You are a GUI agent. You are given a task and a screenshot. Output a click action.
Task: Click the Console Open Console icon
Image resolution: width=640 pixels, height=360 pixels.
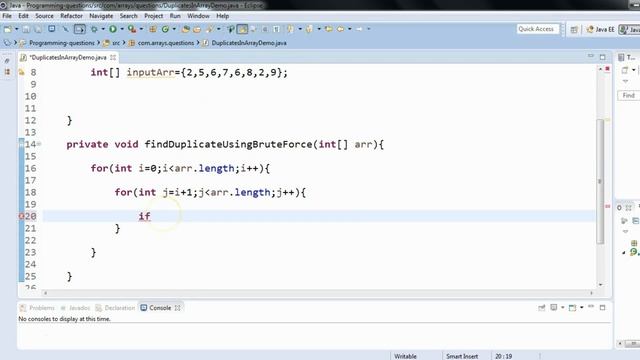(x=573, y=308)
